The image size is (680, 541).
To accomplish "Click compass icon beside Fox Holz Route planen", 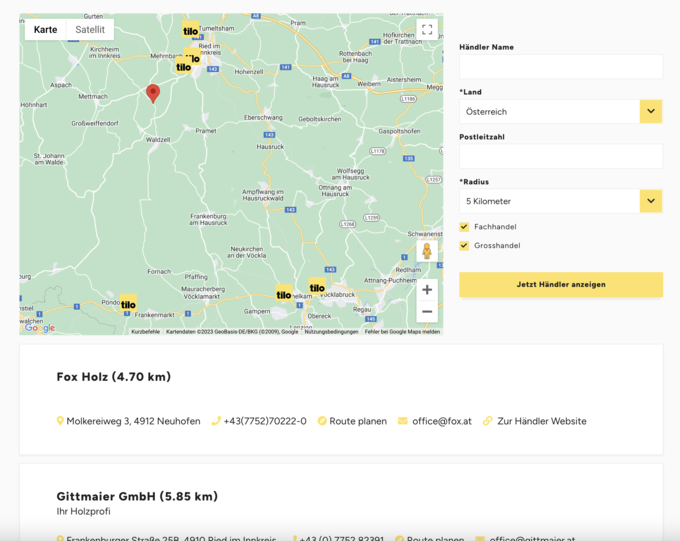I will (322, 421).
